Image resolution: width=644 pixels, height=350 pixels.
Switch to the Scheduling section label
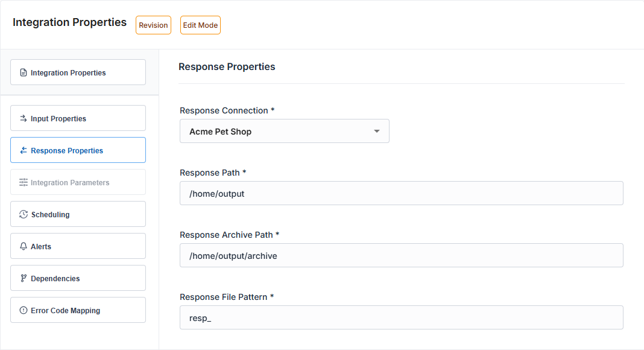pos(50,215)
